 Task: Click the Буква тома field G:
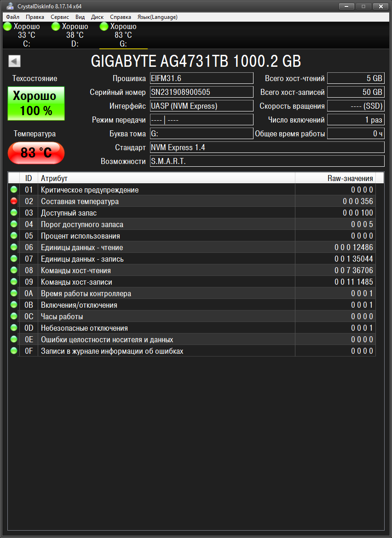click(x=202, y=134)
